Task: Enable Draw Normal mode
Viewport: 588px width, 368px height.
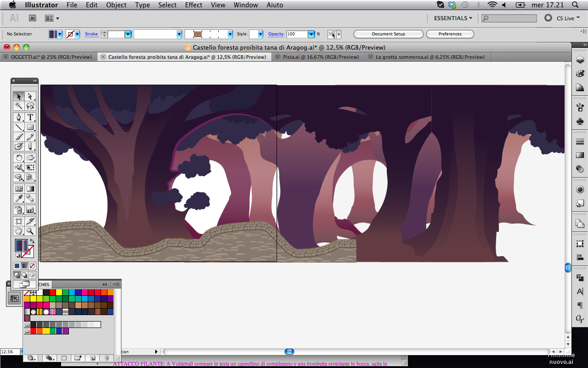Action: pyautogui.click(x=17, y=275)
